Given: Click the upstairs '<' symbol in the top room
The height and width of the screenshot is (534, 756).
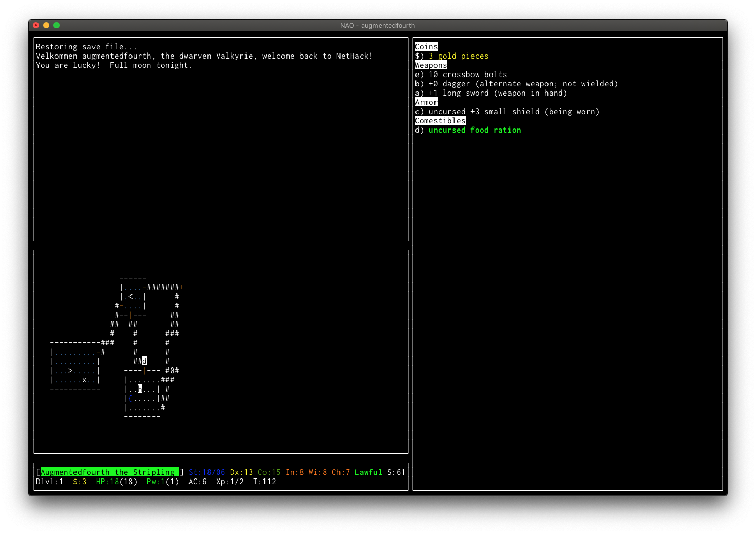Looking at the screenshot, I should point(131,296).
